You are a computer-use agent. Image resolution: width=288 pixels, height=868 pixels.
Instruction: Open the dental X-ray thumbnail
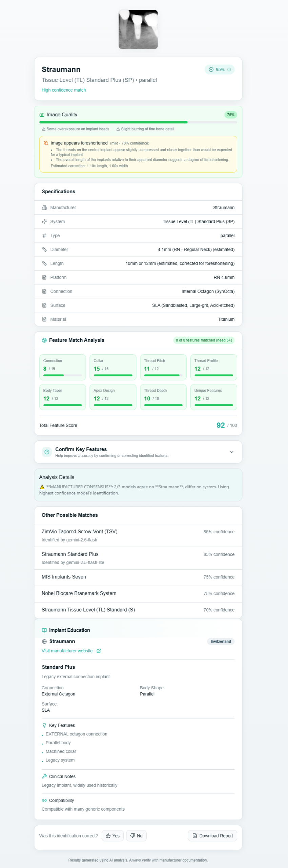click(x=138, y=29)
